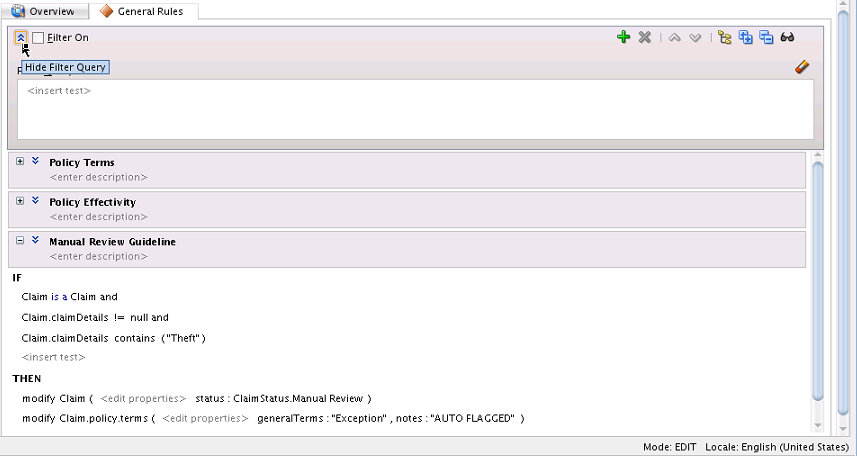The width and height of the screenshot is (857, 456).
Task: Click the outer editor vertical scrollbar
Action: click(843, 213)
